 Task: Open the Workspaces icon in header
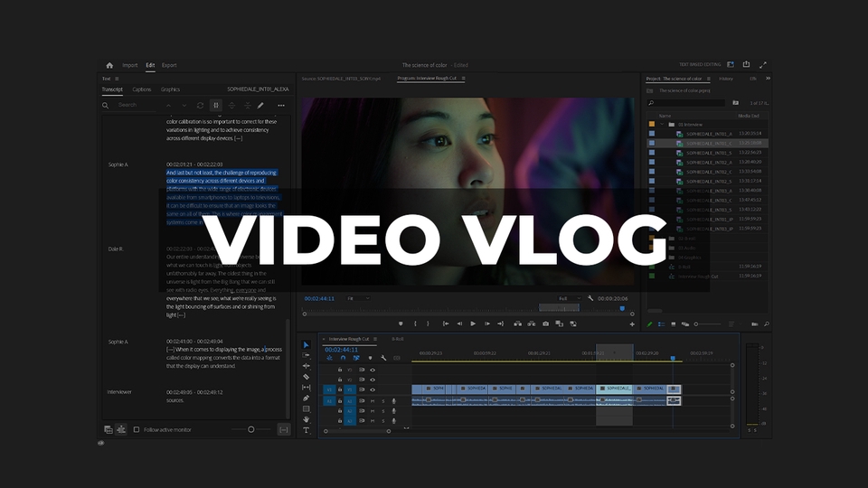click(x=731, y=65)
